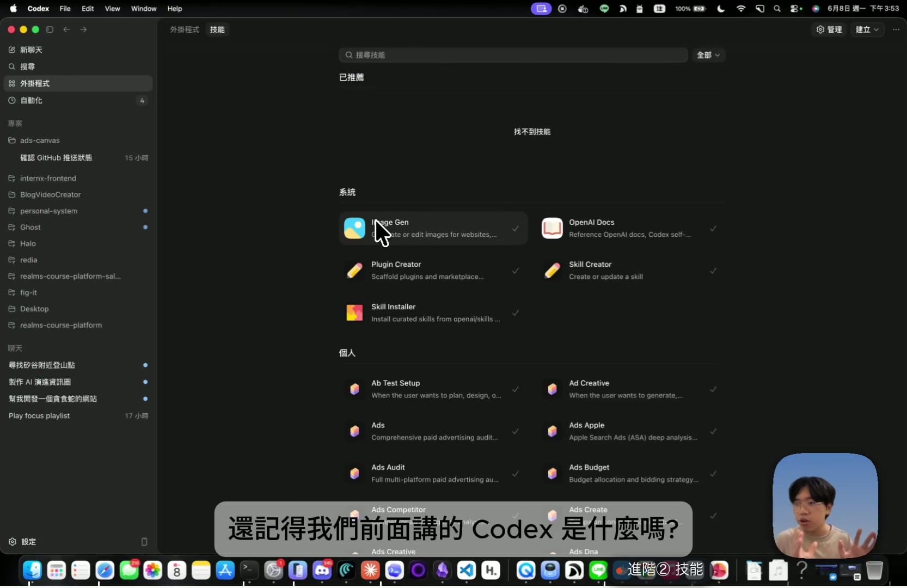This screenshot has width=907, height=588.
Task: Open the Play focus playlist chat
Action: coord(78,415)
